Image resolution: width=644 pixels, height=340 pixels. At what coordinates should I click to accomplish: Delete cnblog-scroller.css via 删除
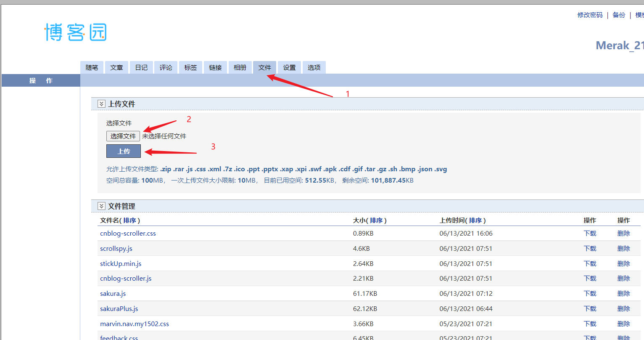click(623, 233)
